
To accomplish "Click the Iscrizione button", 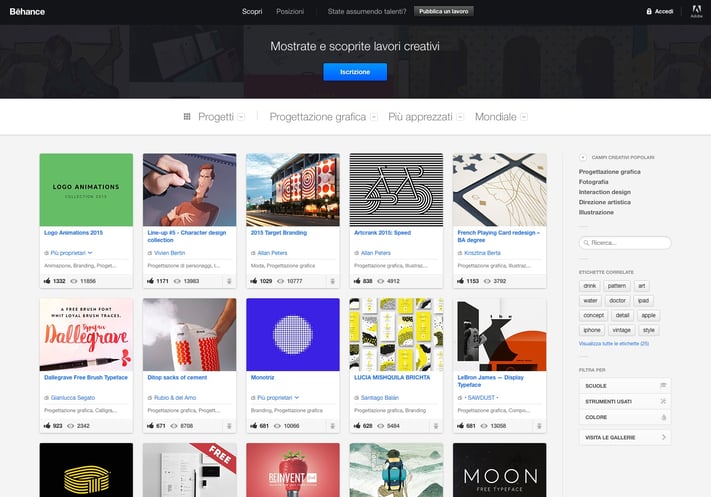I will (355, 72).
